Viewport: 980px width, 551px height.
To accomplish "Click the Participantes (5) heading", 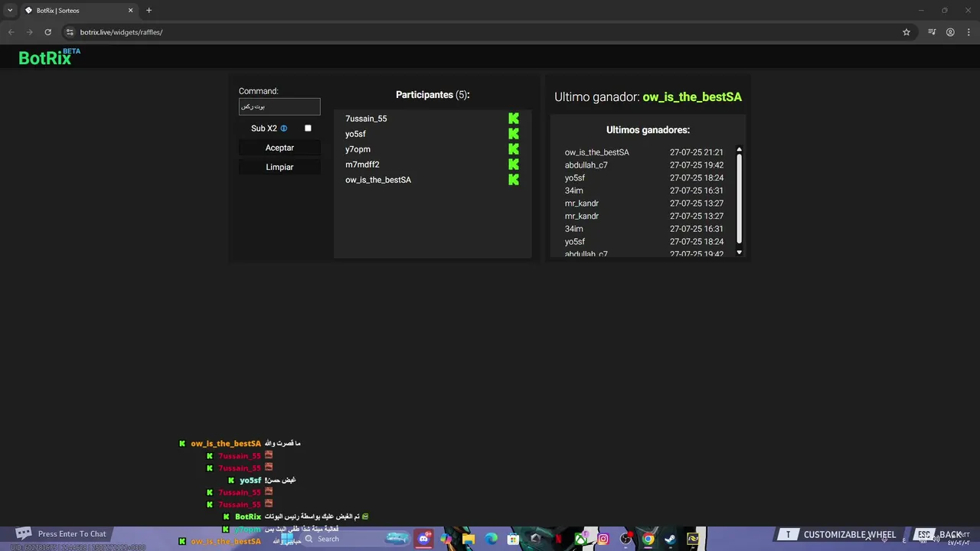I will pos(433,95).
